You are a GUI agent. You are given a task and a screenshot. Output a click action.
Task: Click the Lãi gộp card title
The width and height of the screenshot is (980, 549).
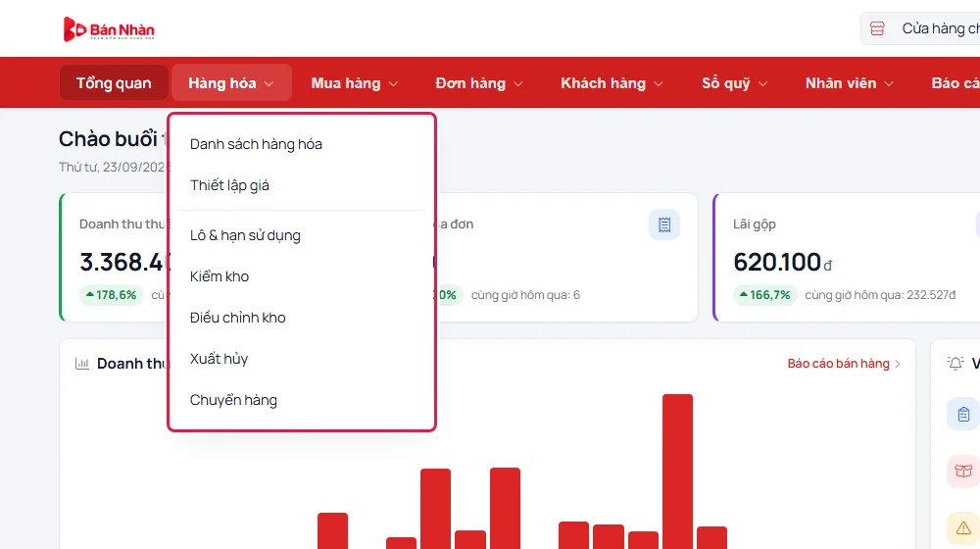tap(755, 225)
